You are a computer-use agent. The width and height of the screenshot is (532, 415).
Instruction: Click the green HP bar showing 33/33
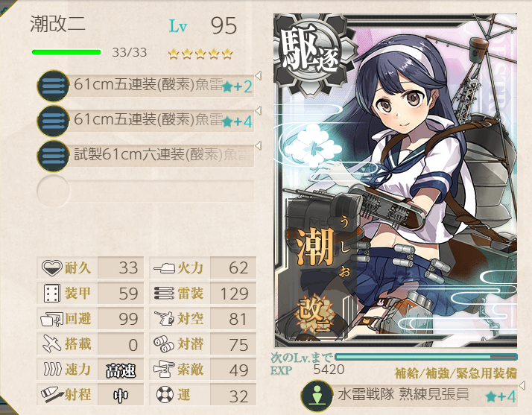pos(66,52)
